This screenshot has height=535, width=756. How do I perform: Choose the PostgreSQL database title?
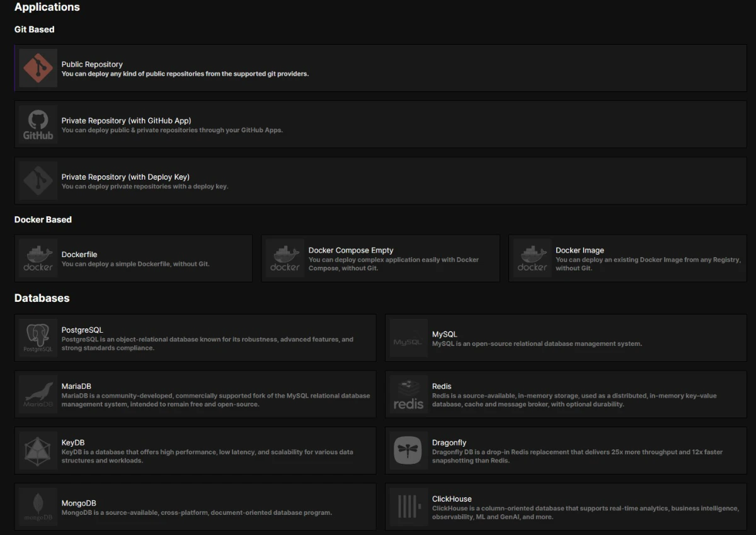pos(83,330)
